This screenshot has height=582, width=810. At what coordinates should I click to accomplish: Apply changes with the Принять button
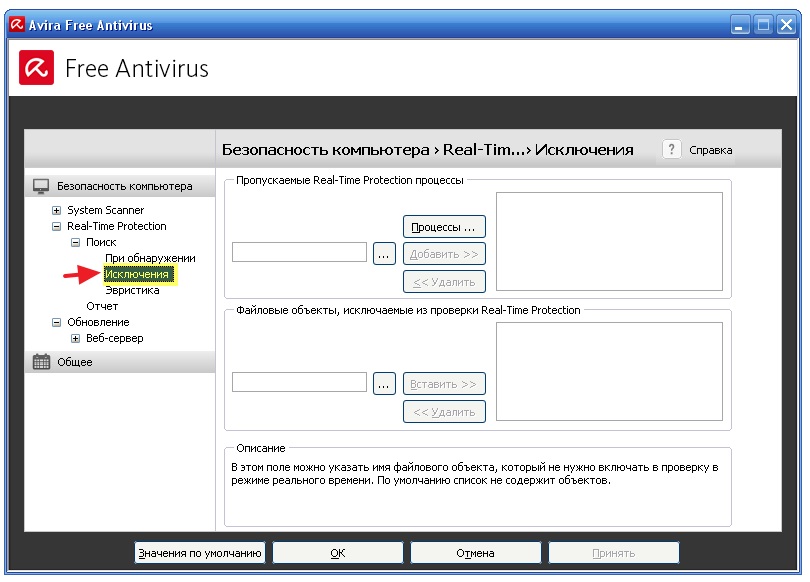click(614, 553)
